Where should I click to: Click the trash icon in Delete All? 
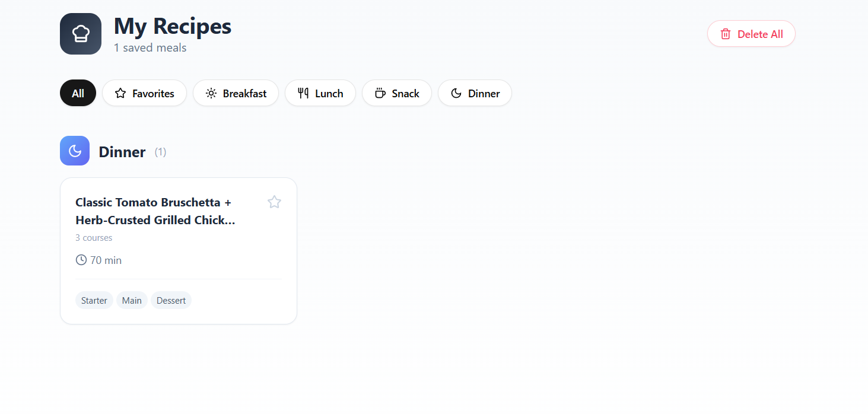(x=725, y=34)
